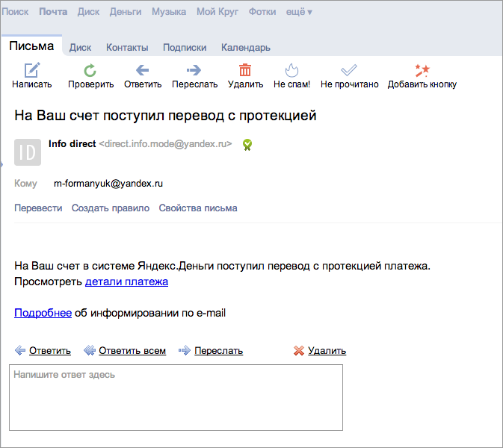
Task: Open Фотки service link
Action: coord(262,12)
